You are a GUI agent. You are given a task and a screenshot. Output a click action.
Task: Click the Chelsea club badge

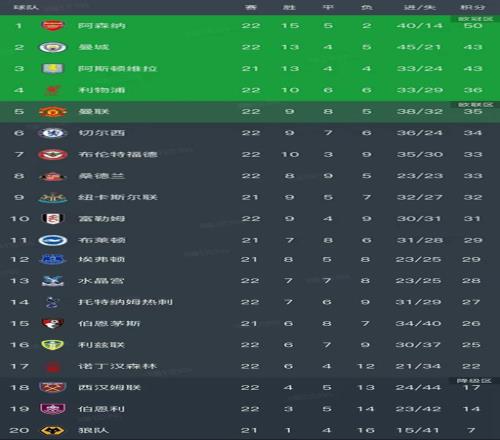(53, 133)
